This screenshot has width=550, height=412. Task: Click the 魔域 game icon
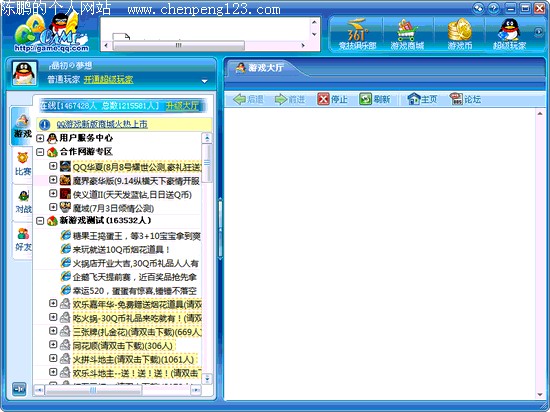(65, 207)
